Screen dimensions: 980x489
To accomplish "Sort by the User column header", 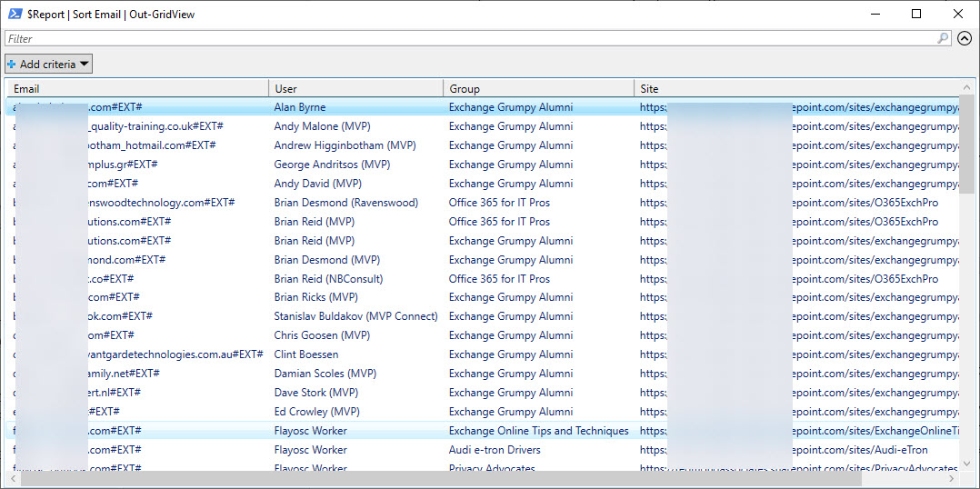I will [355, 88].
